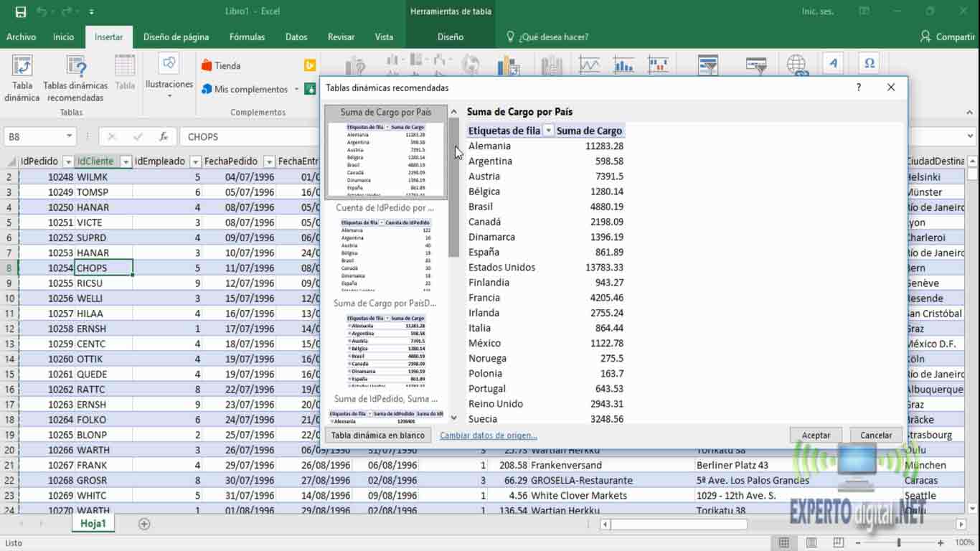Add a new sheet with plus icon
The height and width of the screenshot is (551, 980).
pyautogui.click(x=144, y=524)
